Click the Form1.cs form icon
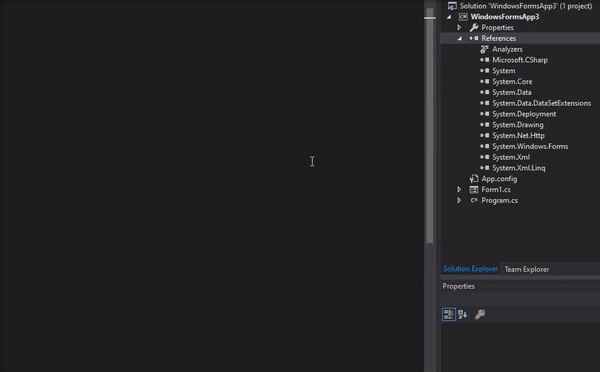 click(474, 189)
